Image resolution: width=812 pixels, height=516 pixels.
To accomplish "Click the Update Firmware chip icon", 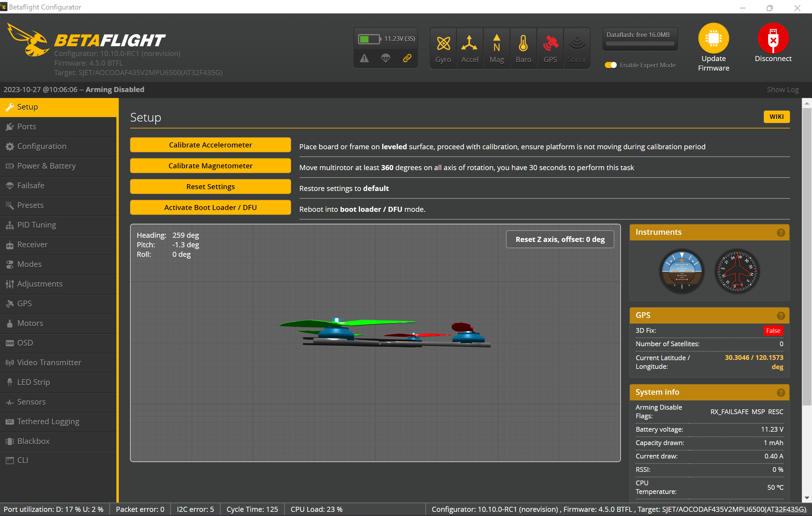I will coord(713,38).
